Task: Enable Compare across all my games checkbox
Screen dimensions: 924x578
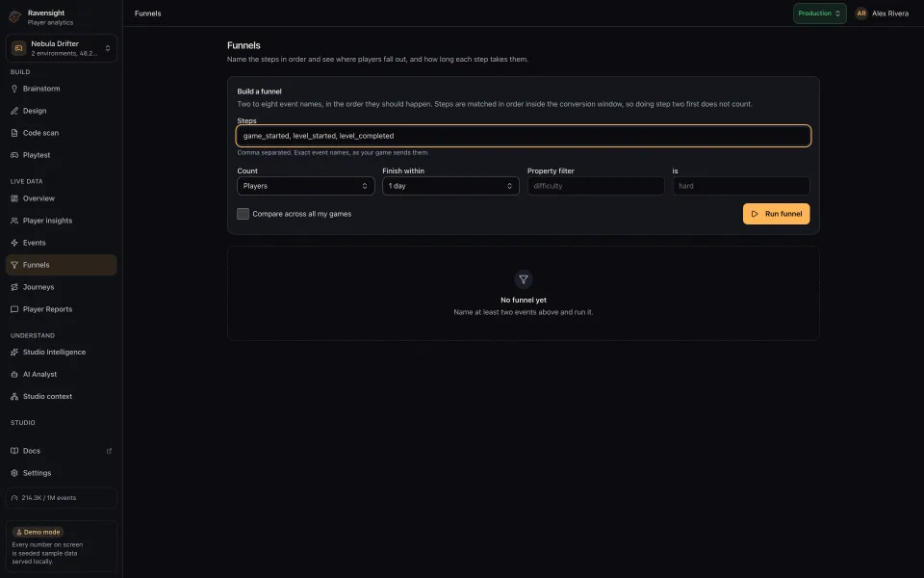Action: (x=243, y=214)
